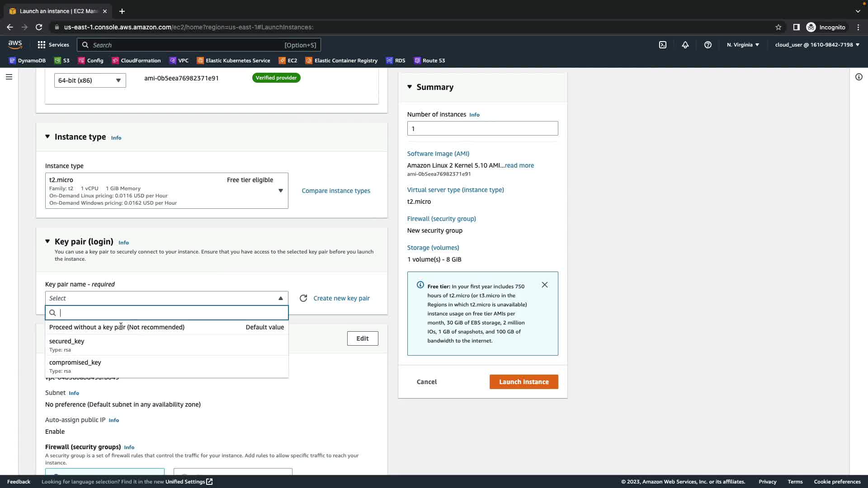Viewport: 868px width, 488px height.
Task: Open DynamoDB shortcut in favorites bar
Action: point(27,61)
